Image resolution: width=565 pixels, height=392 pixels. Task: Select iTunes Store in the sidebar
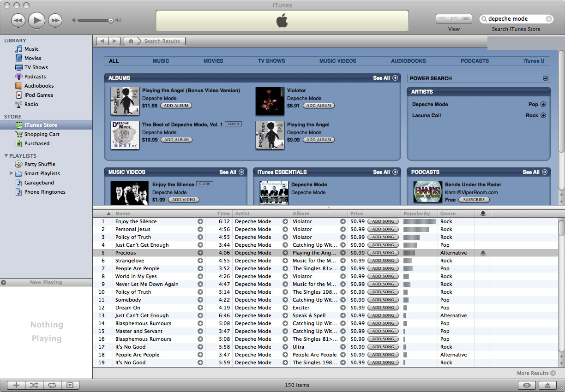click(x=46, y=125)
